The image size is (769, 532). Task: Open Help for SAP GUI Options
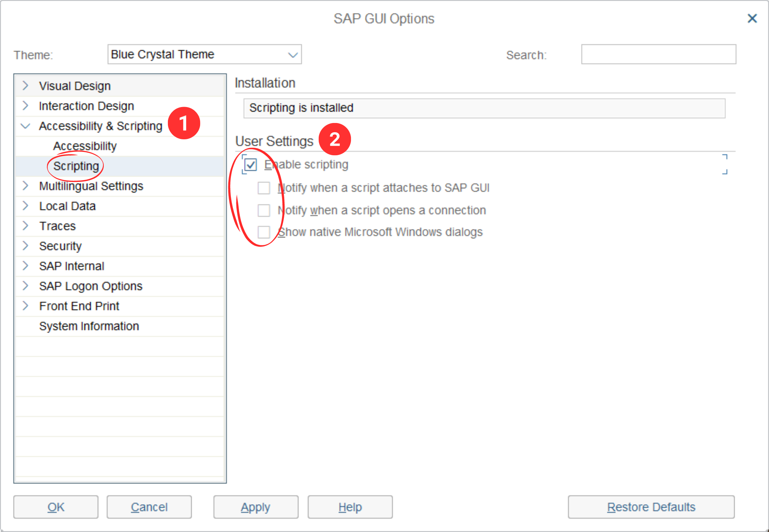click(349, 507)
